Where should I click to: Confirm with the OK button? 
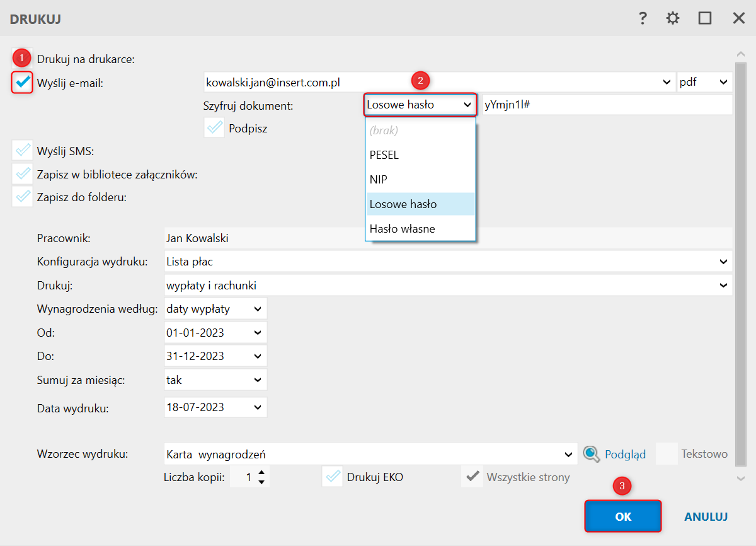pyautogui.click(x=623, y=516)
